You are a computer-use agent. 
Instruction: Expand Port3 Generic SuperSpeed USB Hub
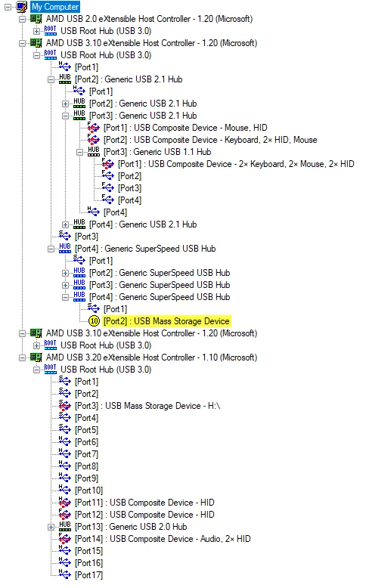pyautogui.click(x=65, y=285)
